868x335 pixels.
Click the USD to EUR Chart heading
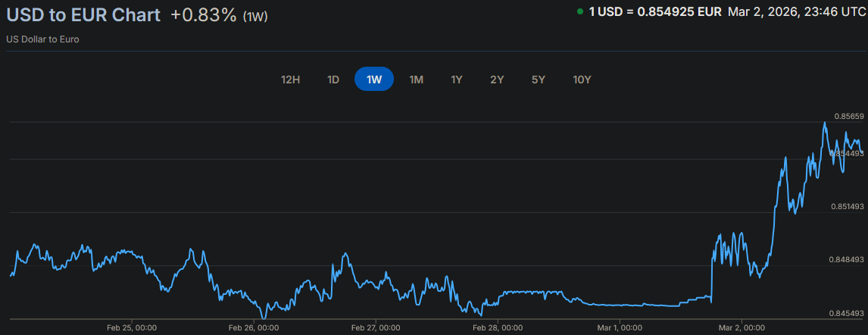[x=83, y=15]
